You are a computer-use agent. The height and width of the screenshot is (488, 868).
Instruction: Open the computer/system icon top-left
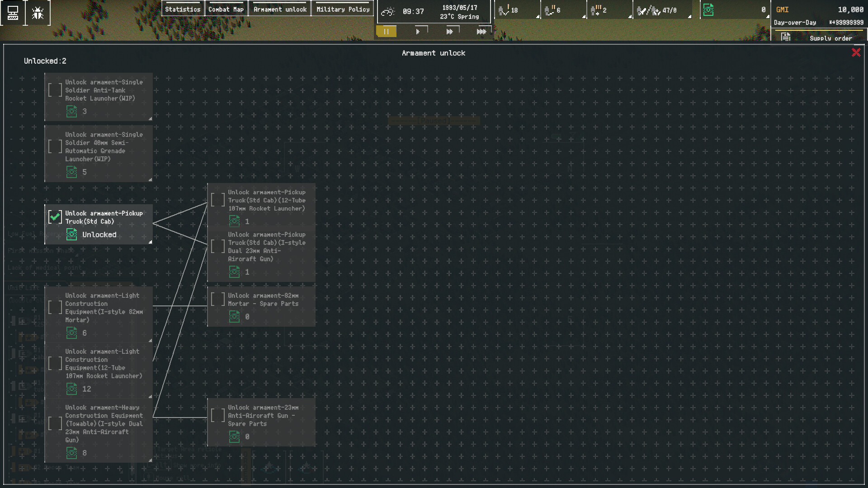12,12
